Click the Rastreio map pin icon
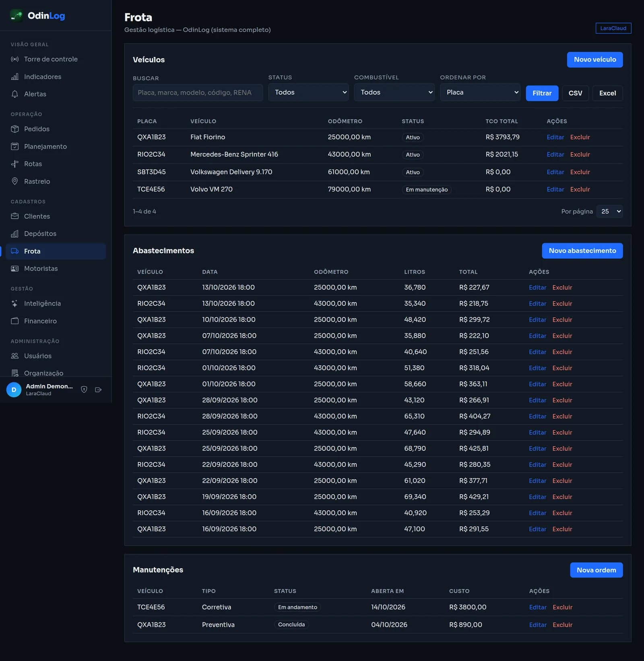Image resolution: width=644 pixels, height=661 pixels. point(15,181)
